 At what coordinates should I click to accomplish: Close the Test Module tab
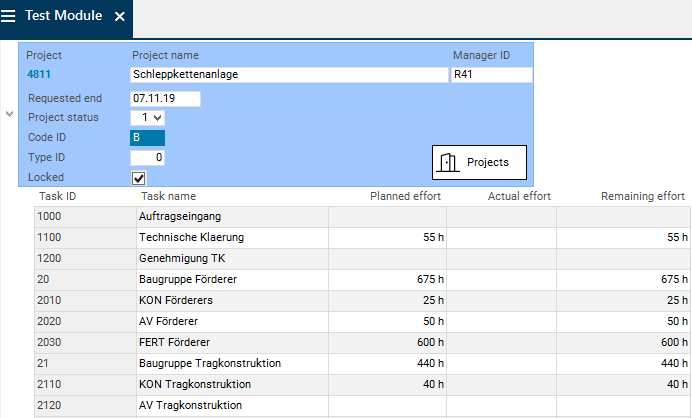tap(120, 17)
